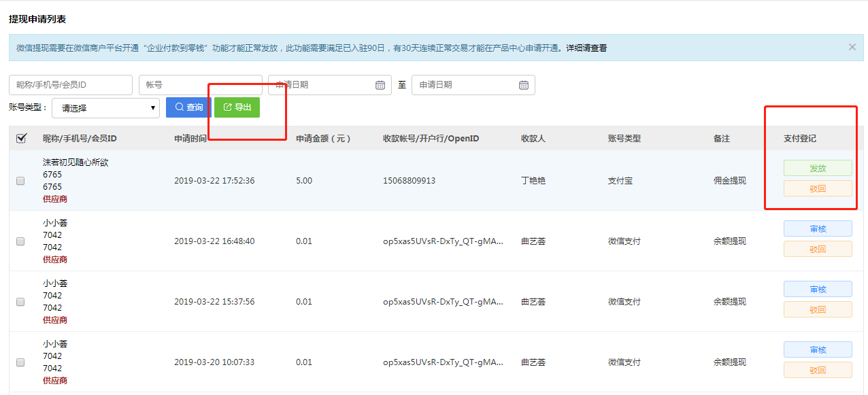Screen dimensions: 868x395
Task: Click the 申请金额（元） column header
Action: [x=323, y=139]
